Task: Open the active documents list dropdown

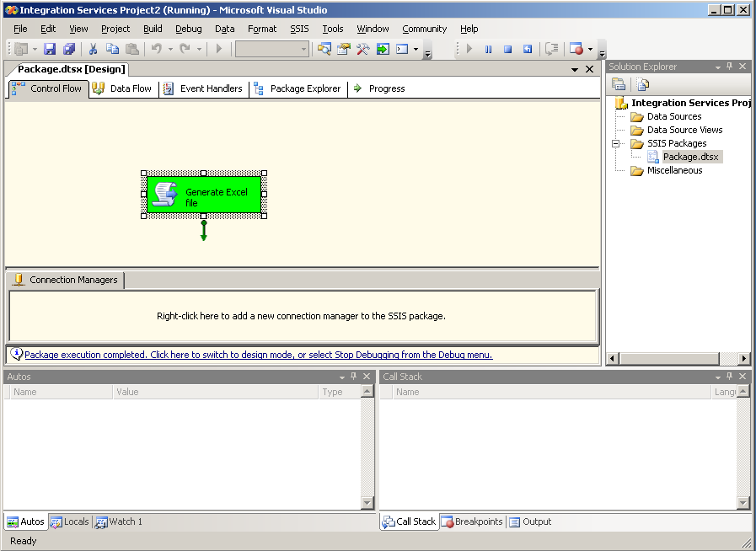Action: (x=575, y=69)
